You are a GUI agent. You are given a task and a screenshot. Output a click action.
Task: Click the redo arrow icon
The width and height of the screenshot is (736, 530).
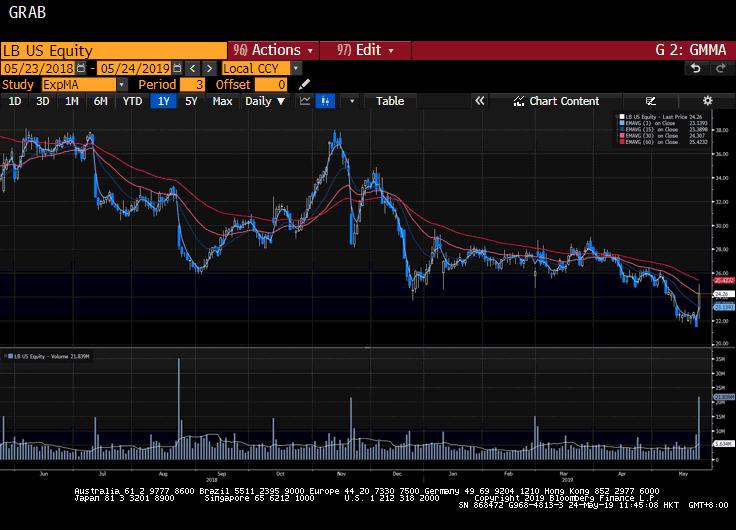pyautogui.click(x=719, y=68)
